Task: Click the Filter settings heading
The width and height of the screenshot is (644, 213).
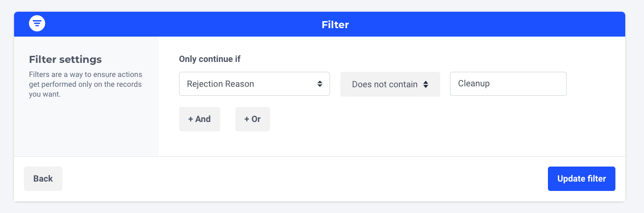Action: tap(65, 60)
